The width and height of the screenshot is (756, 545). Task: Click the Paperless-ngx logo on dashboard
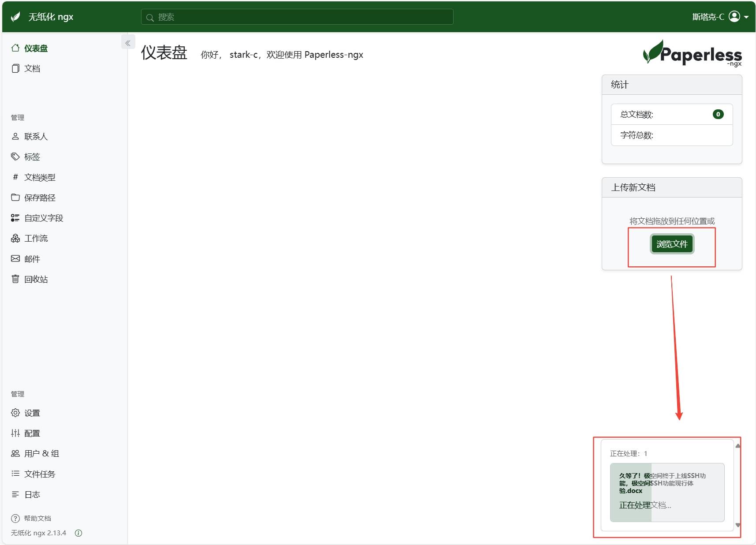tap(692, 53)
